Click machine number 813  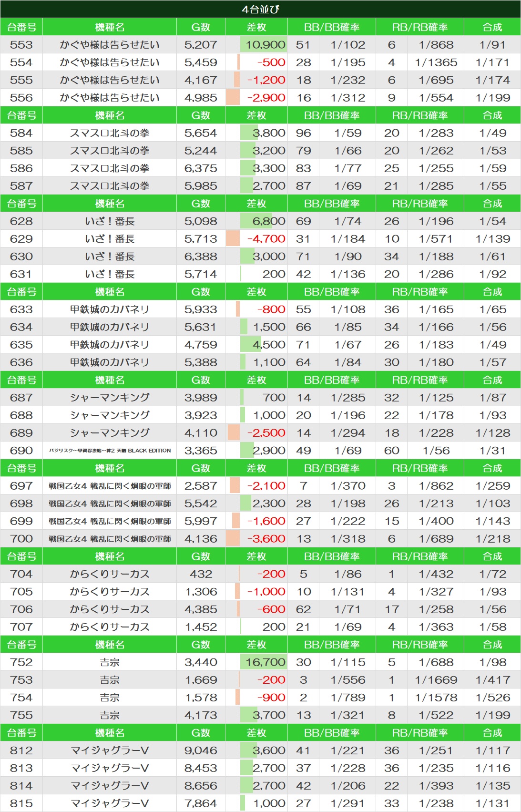tap(21, 768)
